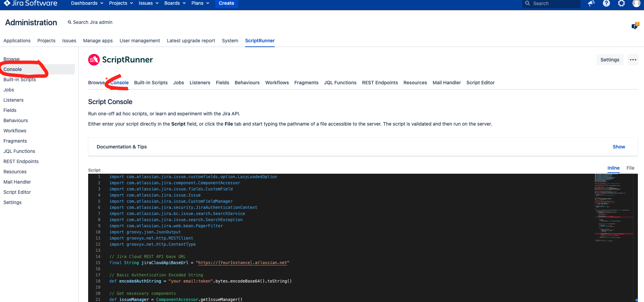Open Jobs in the left sidebar
The width and height of the screenshot is (644, 302).
(x=9, y=90)
